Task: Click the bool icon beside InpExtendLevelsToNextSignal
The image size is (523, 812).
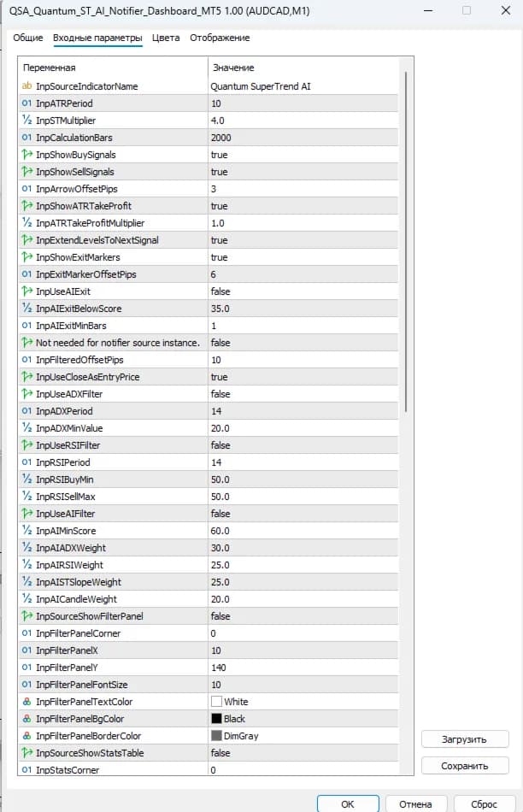Action: pyautogui.click(x=27, y=240)
